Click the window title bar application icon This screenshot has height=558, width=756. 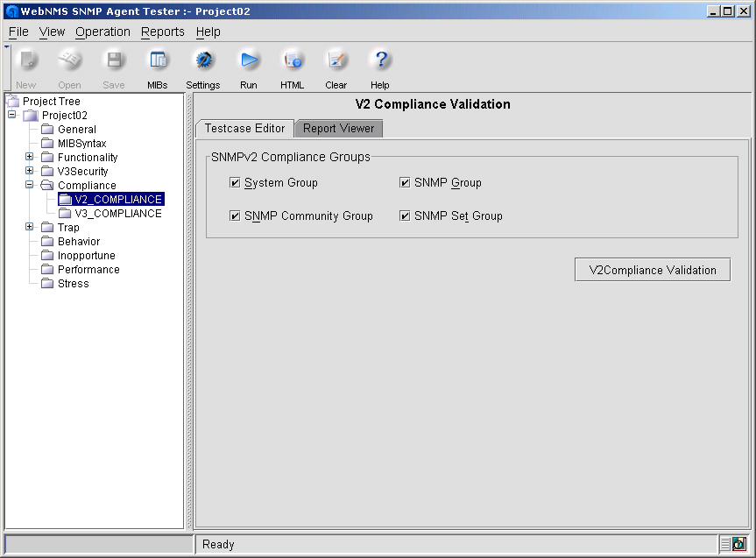click(x=11, y=11)
